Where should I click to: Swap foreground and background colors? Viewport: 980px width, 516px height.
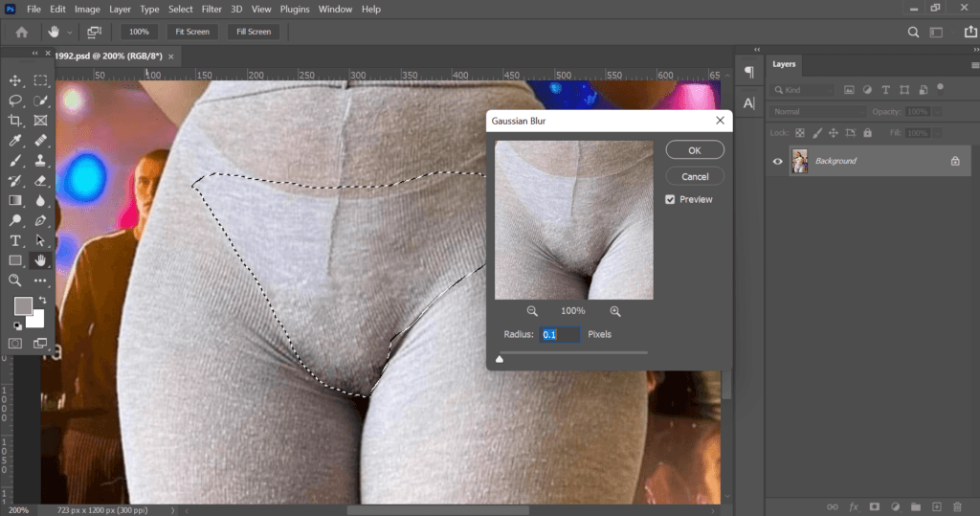tap(42, 301)
